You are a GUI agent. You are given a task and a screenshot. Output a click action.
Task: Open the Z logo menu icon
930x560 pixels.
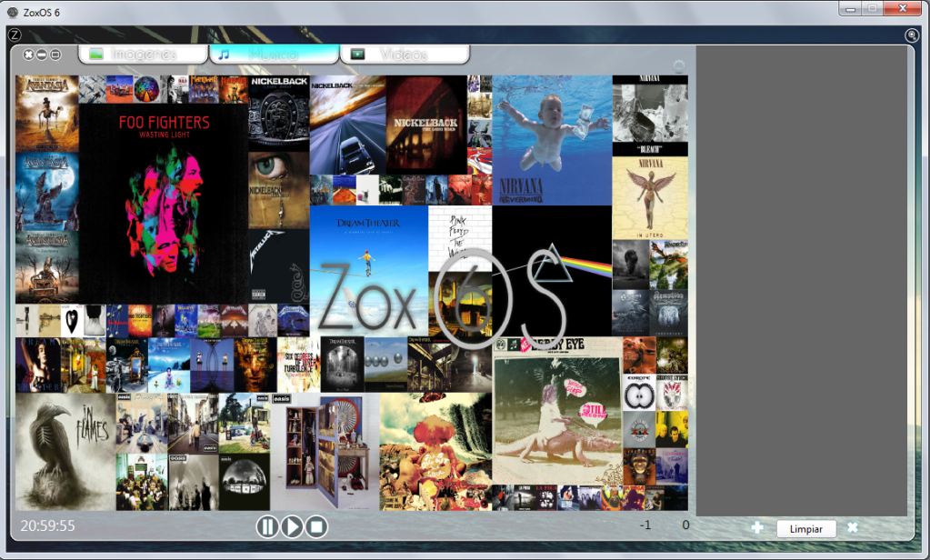(x=15, y=35)
